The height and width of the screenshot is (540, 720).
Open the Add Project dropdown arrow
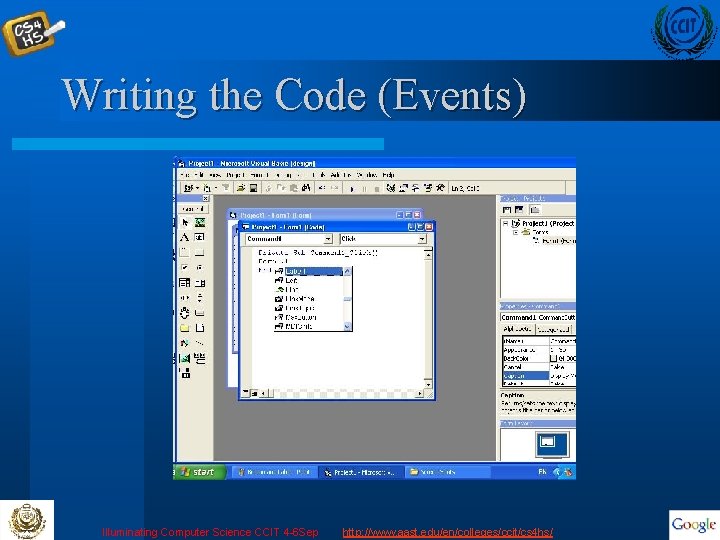tap(197, 188)
